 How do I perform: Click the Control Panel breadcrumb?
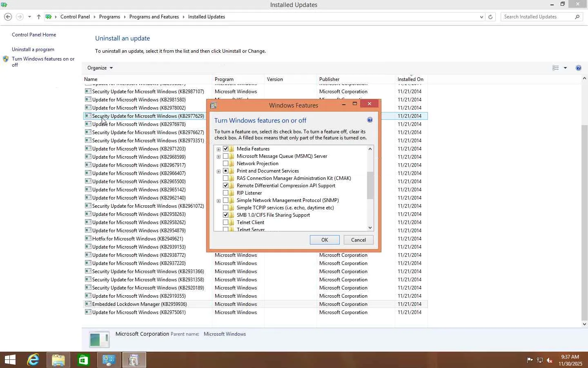click(75, 17)
